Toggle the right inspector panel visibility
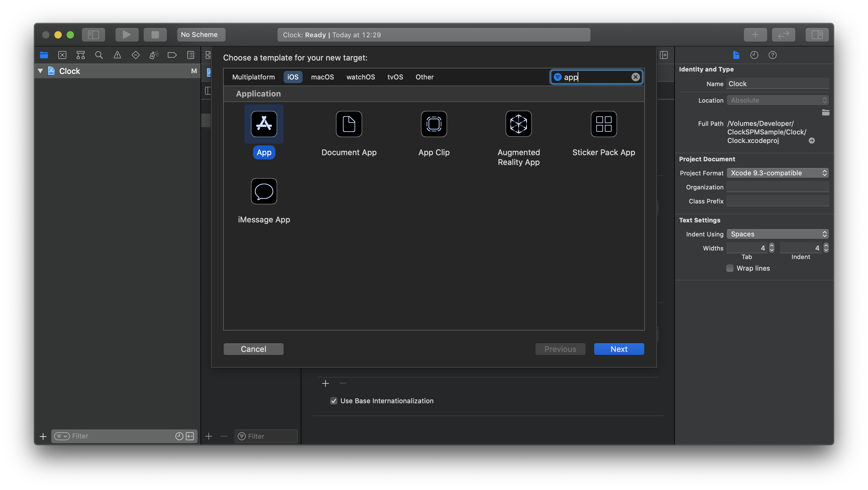Screen dimensions: 868x490 [x=817, y=35]
